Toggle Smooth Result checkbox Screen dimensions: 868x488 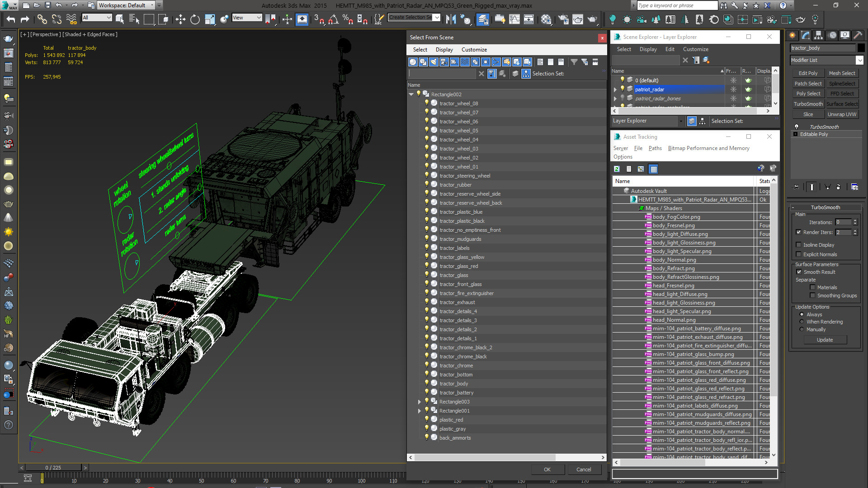tap(798, 272)
